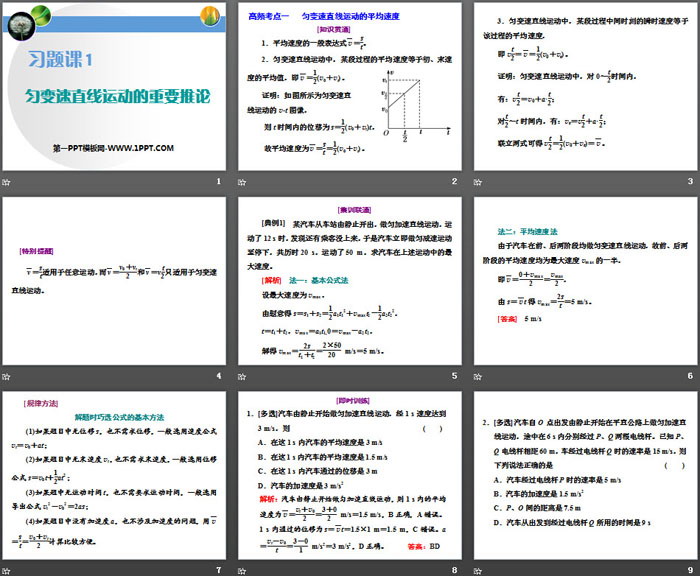Click slide number 9 label
This screenshot has width=700, height=576.
click(690, 570)
